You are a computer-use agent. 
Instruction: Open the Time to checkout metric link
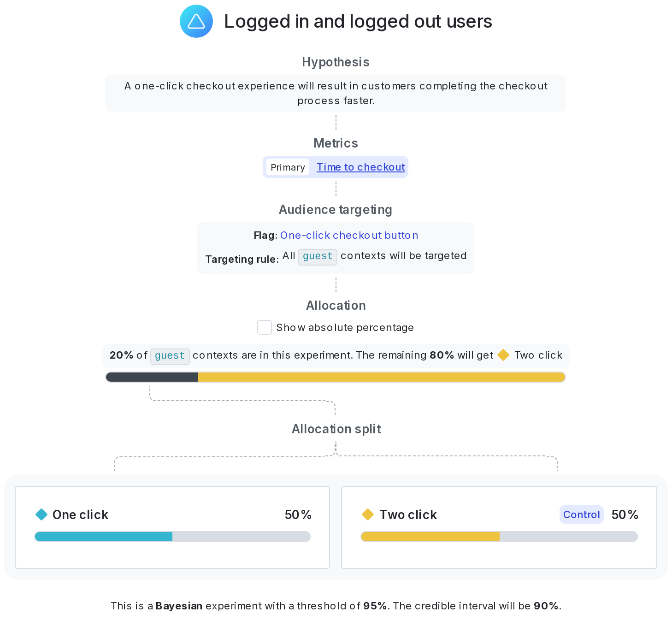pos(360,167)
